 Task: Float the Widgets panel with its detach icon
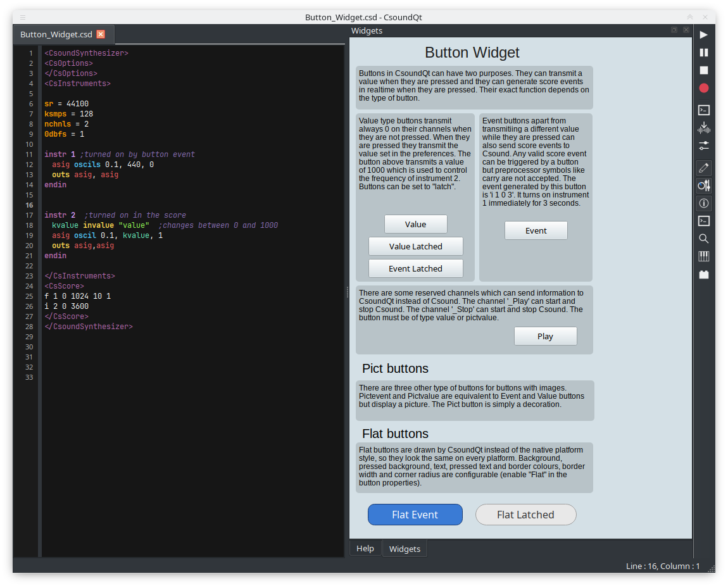pyautogui.click(x=674, y=30)
